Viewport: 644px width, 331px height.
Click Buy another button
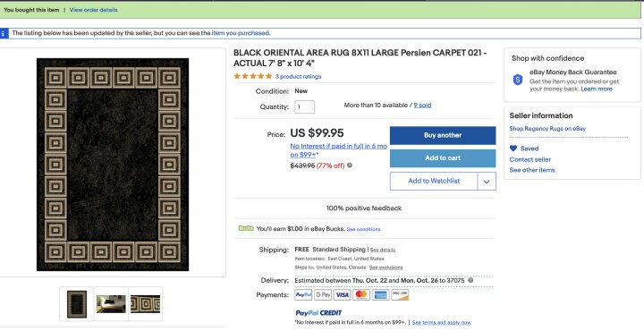pyautogui.click(x=443, y=135)
